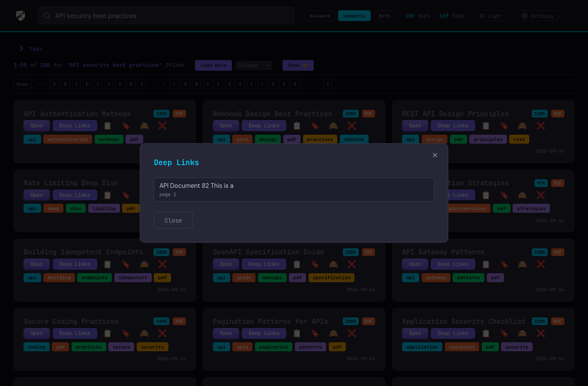Open the API Document 82 deep link result
588x386 pixels.
pyautogui.click(x=294, y=190)
